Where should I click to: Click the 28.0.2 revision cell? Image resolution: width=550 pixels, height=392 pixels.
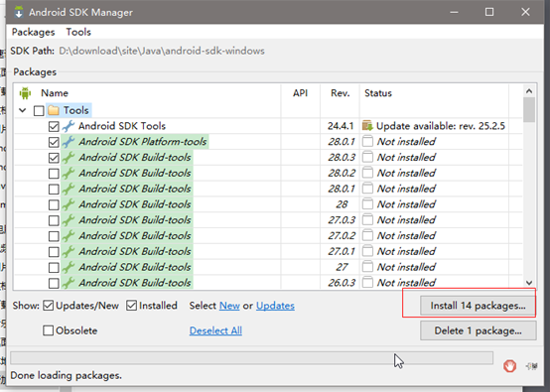(x=342, y=174)
